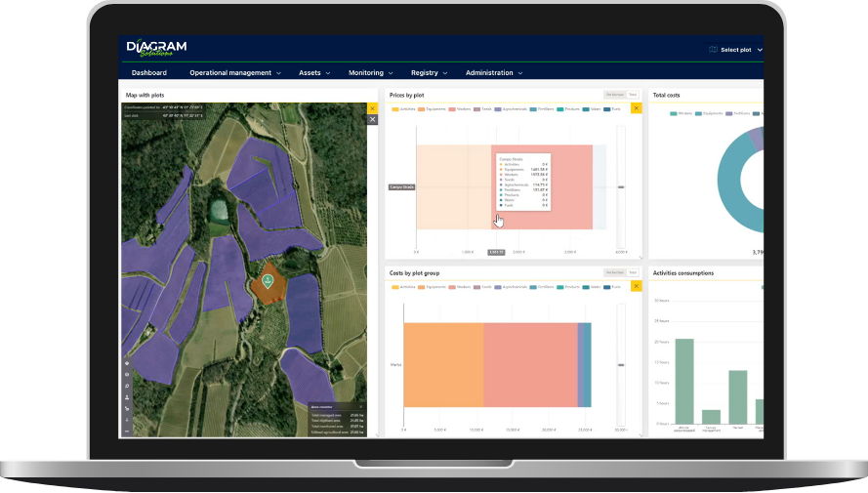Click the pink Workers segment in Costs by plot group
Screen dimensions: 868x493
(530, 365)
